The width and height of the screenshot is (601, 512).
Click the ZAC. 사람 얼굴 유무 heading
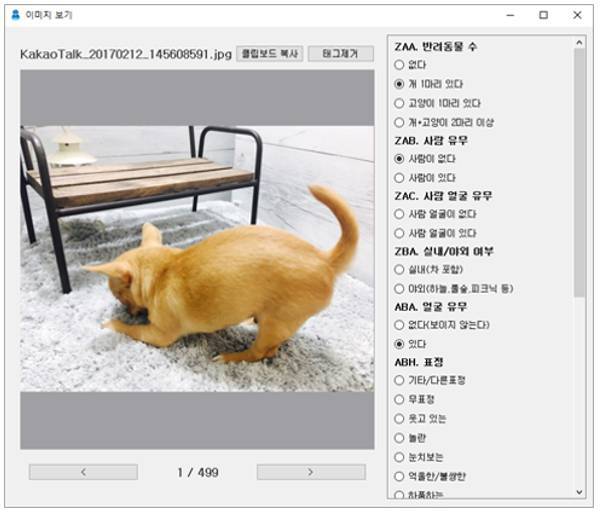(443, 196)
